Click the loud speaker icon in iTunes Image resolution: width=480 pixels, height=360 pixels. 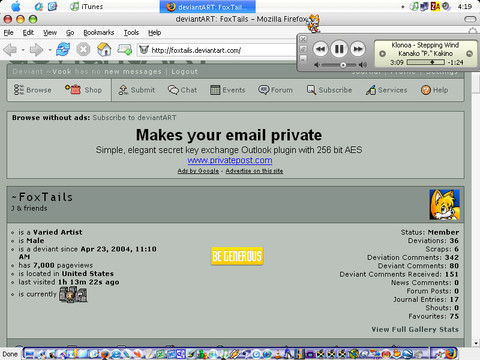tap(363, 65)
